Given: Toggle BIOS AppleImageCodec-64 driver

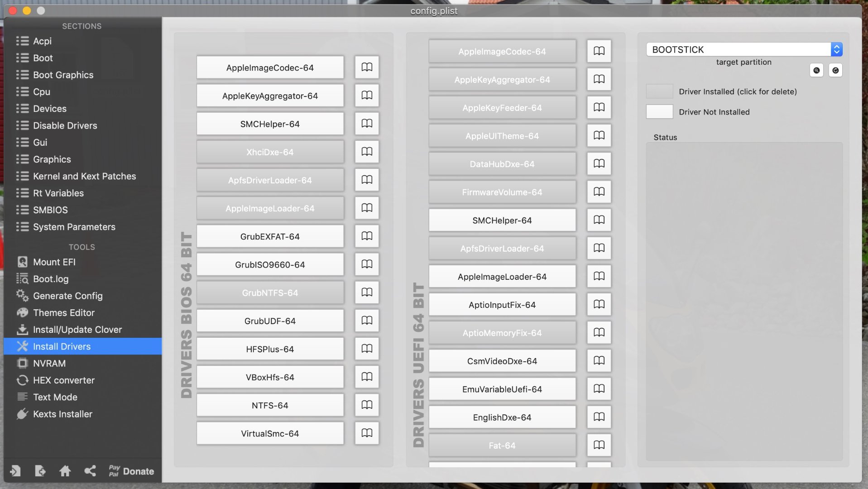Looking at the screenshot, I should coord(270,67).
